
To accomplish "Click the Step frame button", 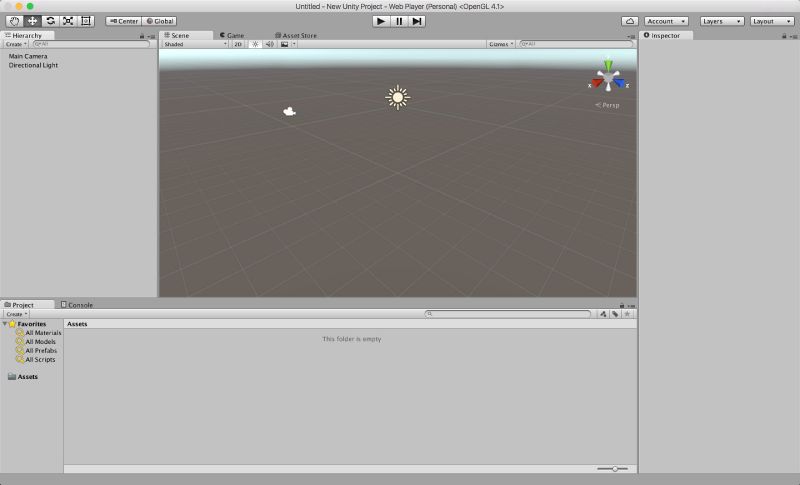I will tap(417, 21).
